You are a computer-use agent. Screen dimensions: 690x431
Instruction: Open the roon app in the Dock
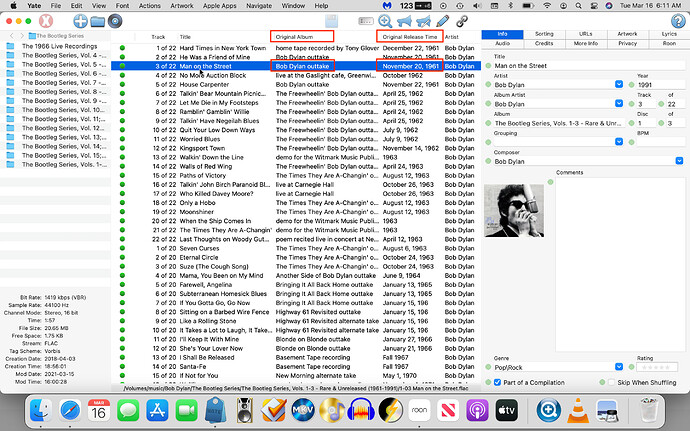(419, 410)
